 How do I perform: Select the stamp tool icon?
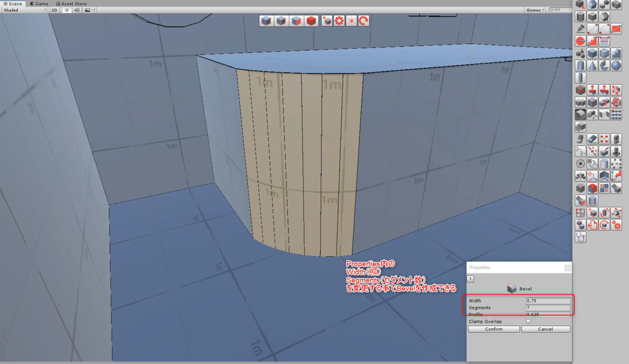[x=616, y=151]
